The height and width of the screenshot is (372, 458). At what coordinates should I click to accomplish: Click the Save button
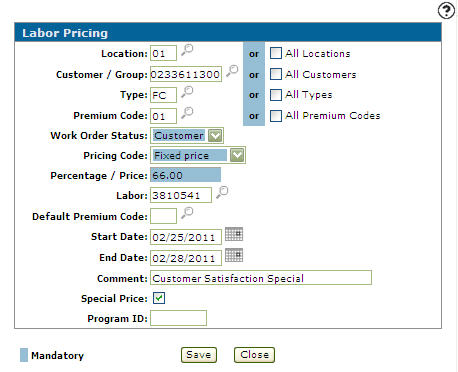click(199, 355)
